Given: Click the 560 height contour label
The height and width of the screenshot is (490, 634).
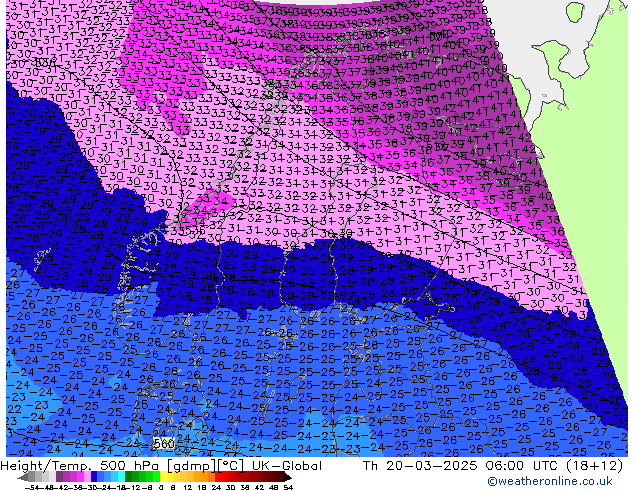Looking at the screenshot, I should 164,444.
